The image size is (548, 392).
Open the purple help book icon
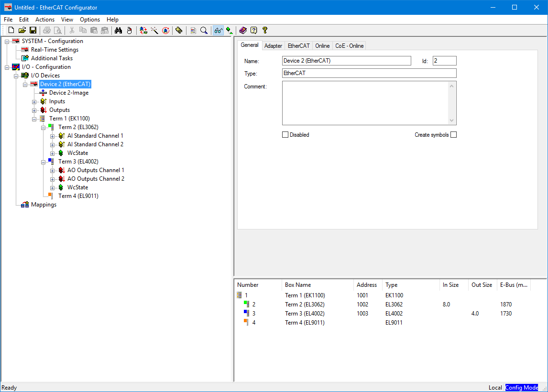(243, 31)
